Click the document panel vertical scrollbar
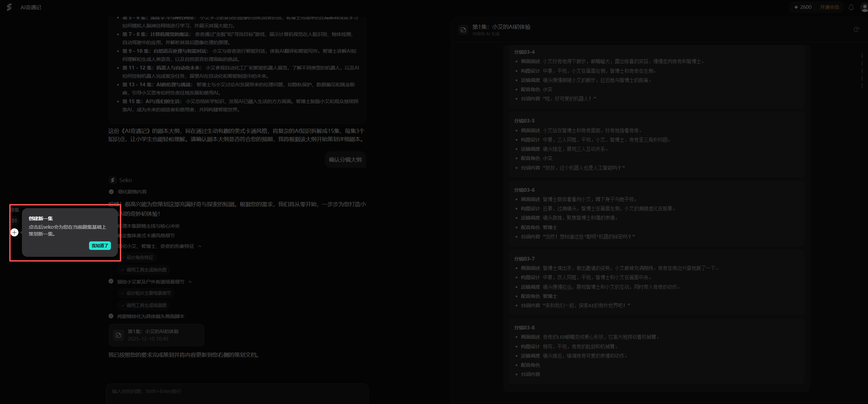This screenshot has width=868, height=404. pyautogui.click(x=862, y=70)
